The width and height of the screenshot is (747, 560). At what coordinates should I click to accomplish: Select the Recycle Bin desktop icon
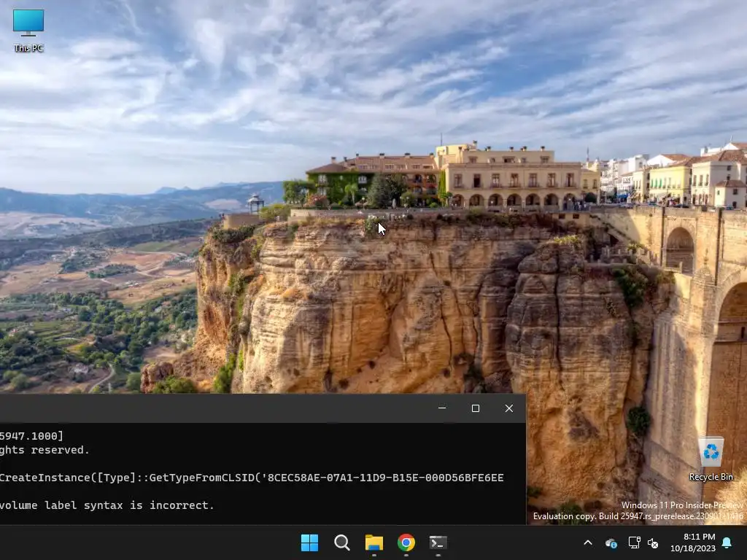711,459
